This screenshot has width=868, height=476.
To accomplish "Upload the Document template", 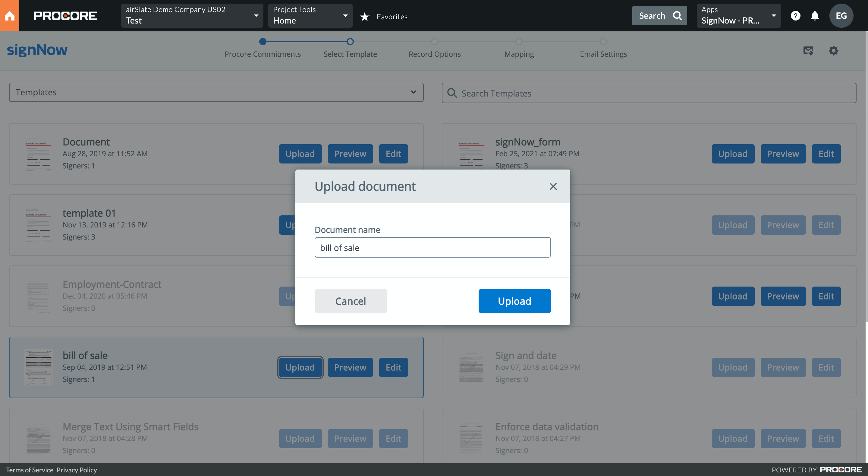I will pos(300,154).
